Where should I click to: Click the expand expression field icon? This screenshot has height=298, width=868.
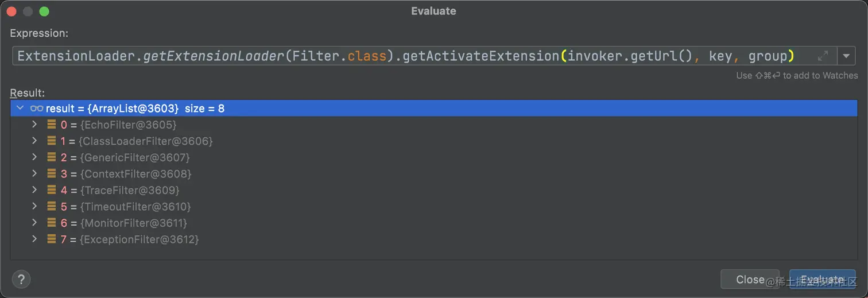[823, 56]
